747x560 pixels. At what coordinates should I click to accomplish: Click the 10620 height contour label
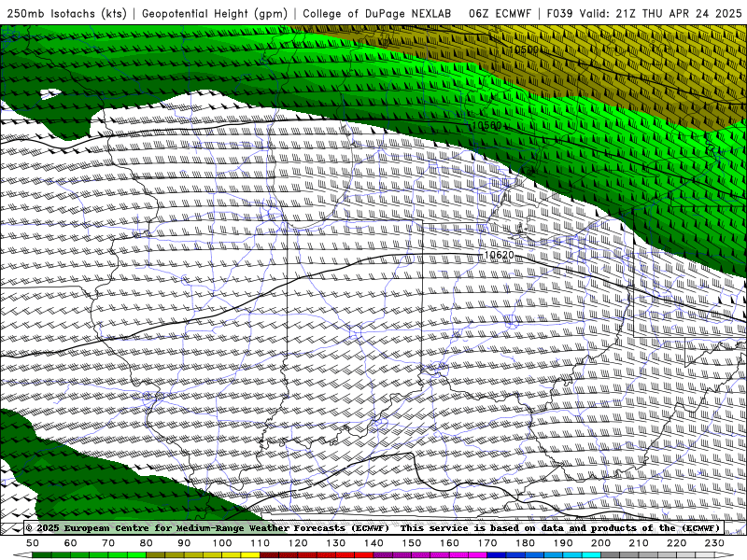[499, 255]
